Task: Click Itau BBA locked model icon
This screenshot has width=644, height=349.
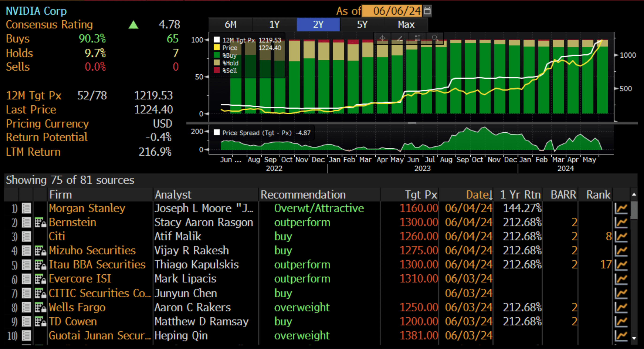Action: (x=40, y=265)
